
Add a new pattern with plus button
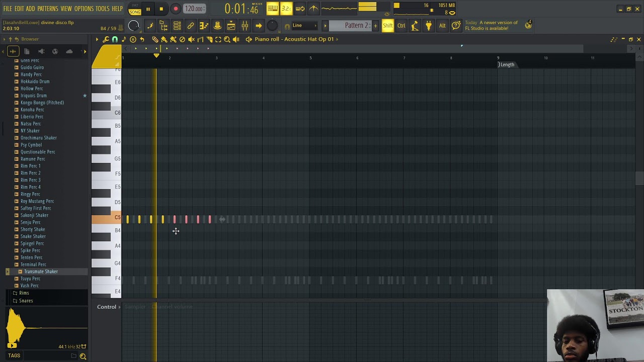[x=375, y=26]
